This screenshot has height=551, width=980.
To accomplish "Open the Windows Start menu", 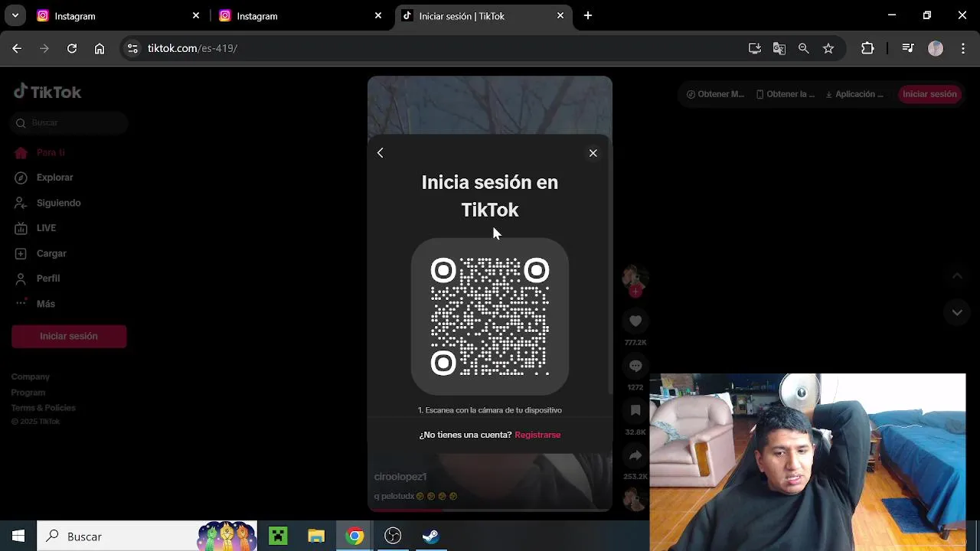I will 18,536.
